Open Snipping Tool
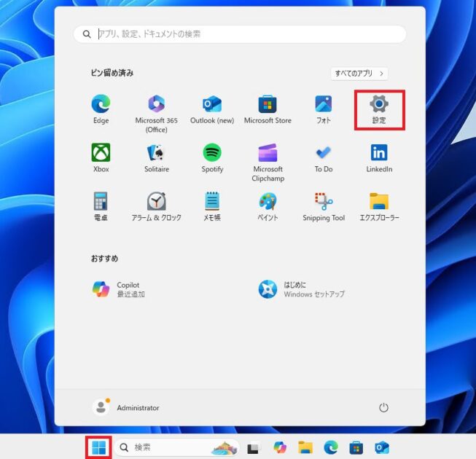The height and width of the screenshot is (459, 476). coord(324,206)
